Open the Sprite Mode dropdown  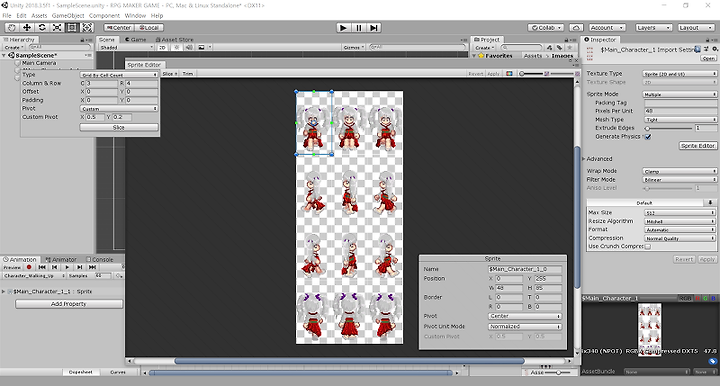pyautogui.click(x=680, y=94)
